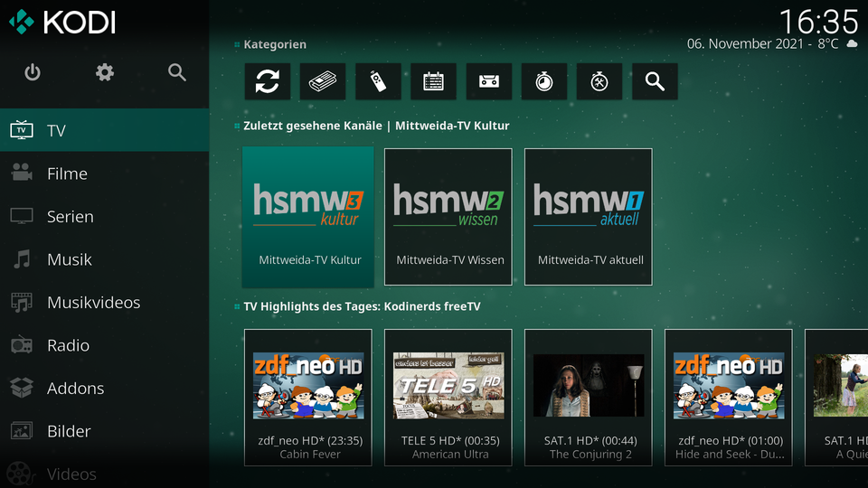Select Addons in the main menu
The image size is (868, 488).
(x=105, y=388)
